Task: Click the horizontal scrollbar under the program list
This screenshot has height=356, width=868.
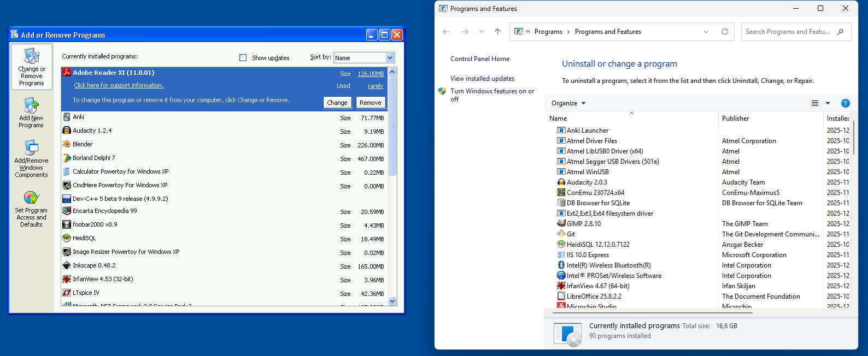Action: [652, 313]
